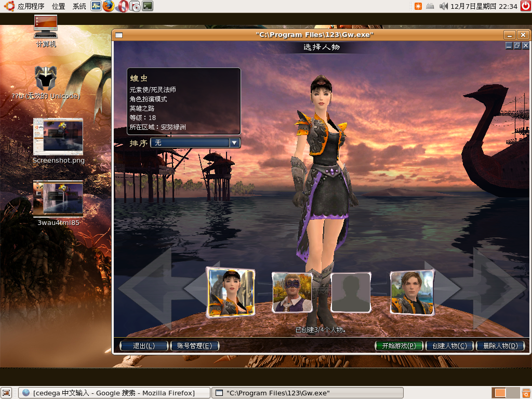
Task: Click the text 所在区域：安努绿洲
Action: click(158, 127)
